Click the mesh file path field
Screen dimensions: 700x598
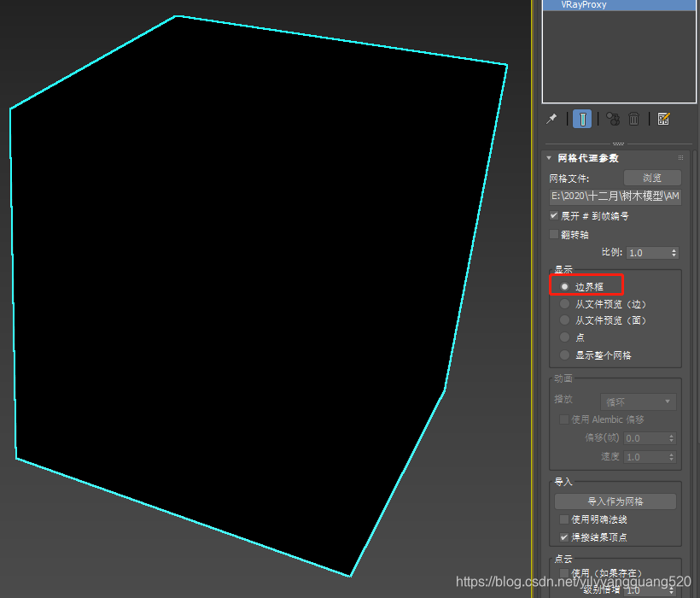[615, 196]
